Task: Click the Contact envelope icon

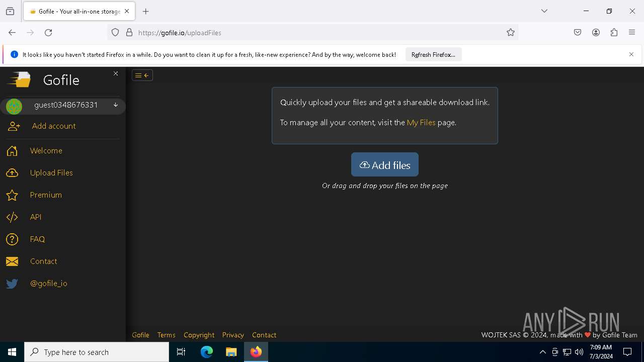Action: (x=12, y=261)
